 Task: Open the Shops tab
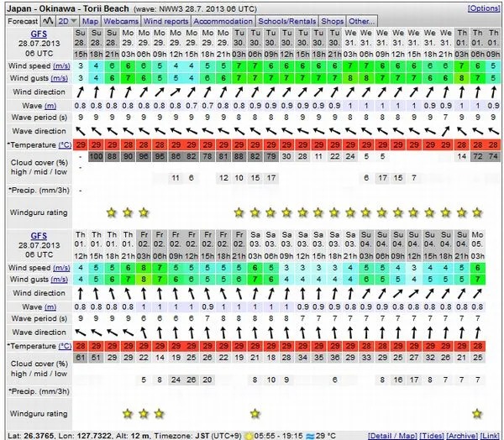point(332,20)
